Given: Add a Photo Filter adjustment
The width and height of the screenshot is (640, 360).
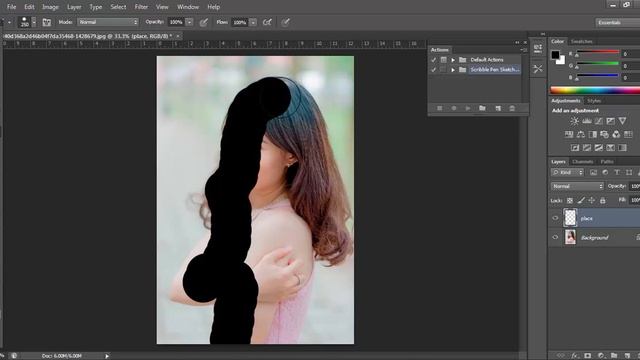Looking at the screenshot, I should [604, 134].
